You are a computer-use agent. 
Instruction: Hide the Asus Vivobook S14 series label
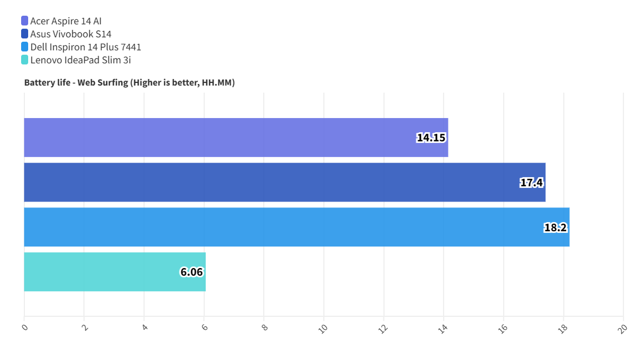coord(70,34)
